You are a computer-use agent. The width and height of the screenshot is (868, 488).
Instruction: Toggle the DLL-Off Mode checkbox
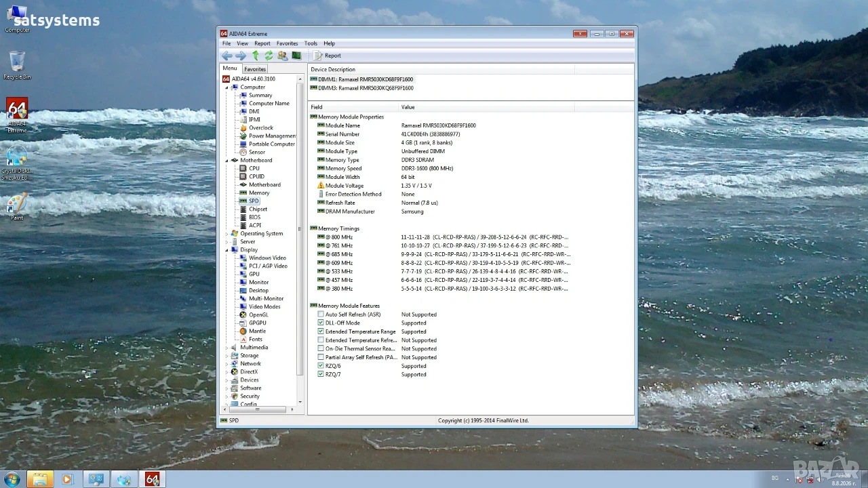point(321,323)
